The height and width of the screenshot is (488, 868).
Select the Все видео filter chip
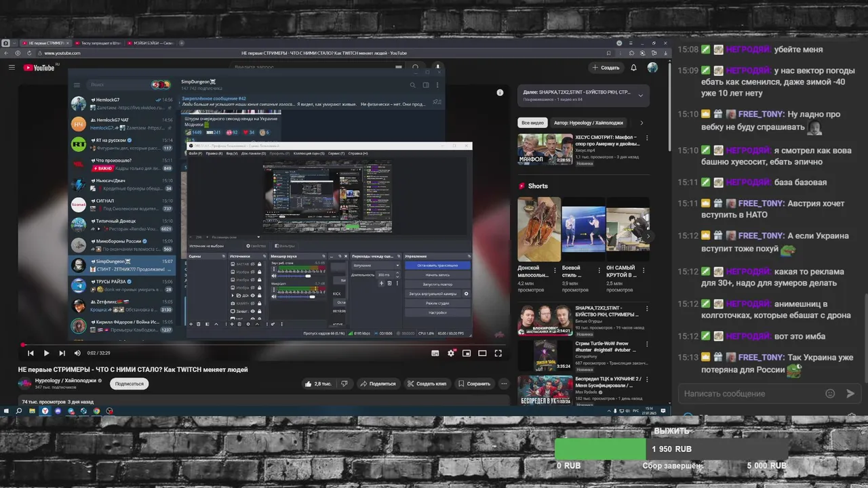(x=533, y=123)
